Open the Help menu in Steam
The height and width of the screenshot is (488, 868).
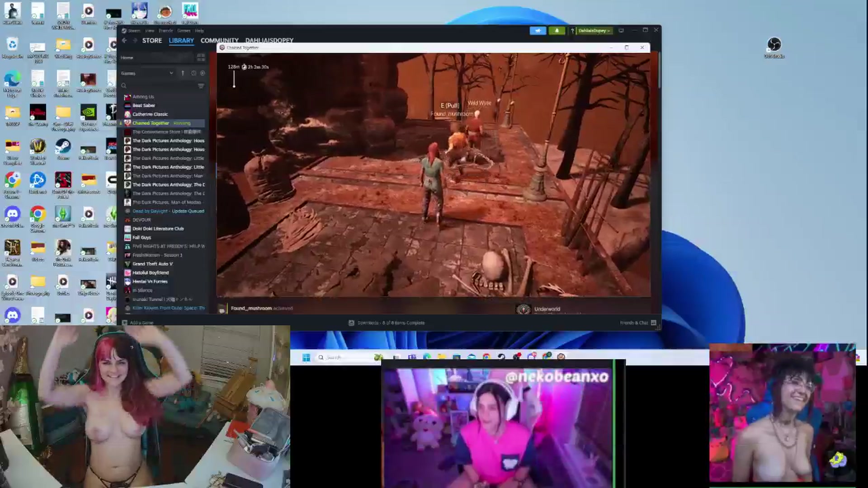tap(199, 31)
